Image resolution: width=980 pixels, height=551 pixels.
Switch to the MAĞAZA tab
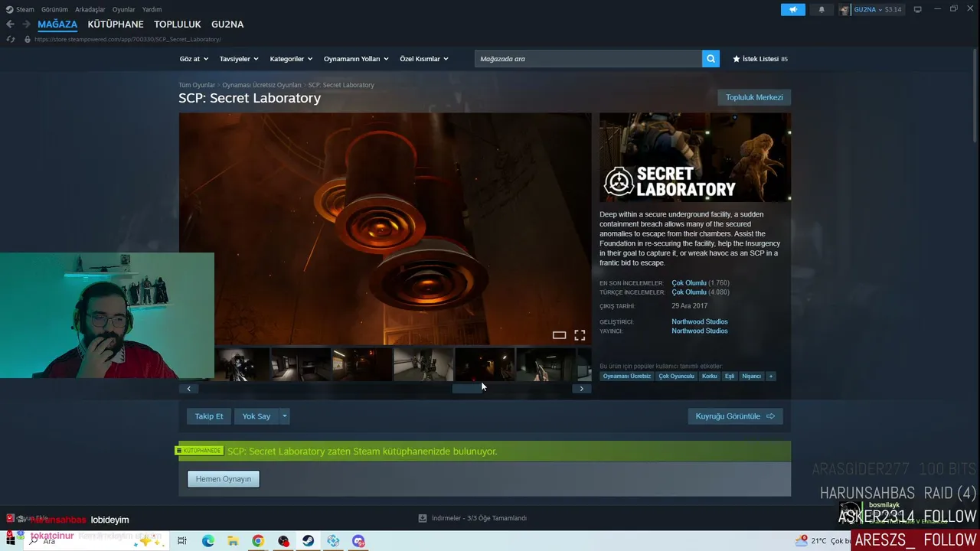(x=57, y=24)
